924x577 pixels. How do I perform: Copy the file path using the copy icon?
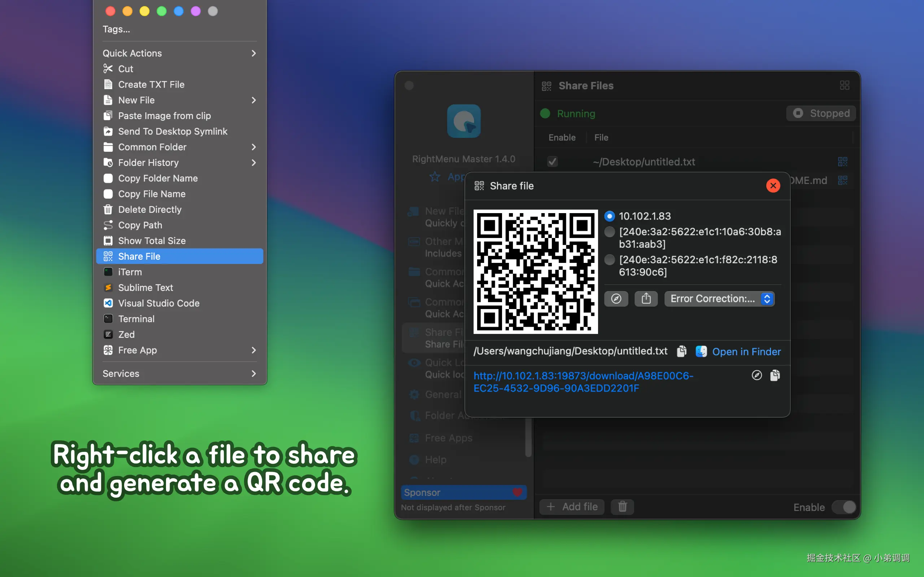pos(681,351)
